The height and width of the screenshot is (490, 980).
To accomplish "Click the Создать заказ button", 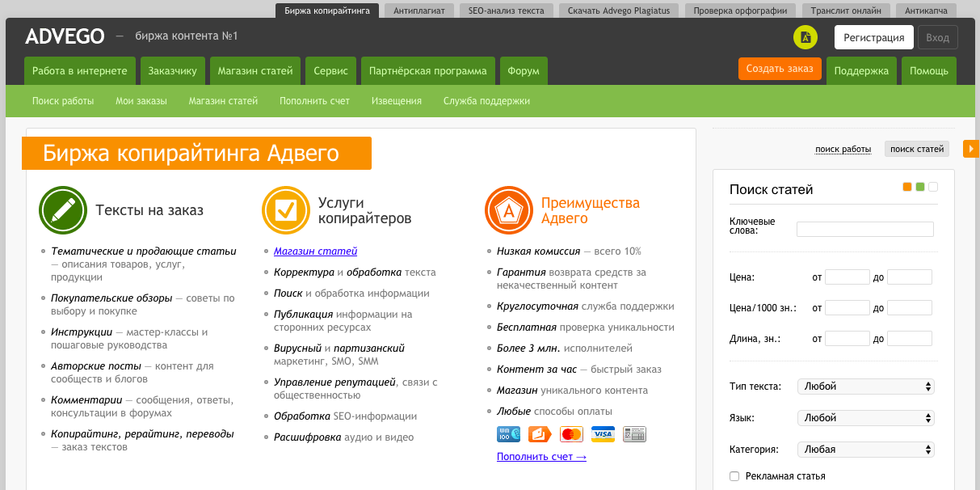I will 780,69.
